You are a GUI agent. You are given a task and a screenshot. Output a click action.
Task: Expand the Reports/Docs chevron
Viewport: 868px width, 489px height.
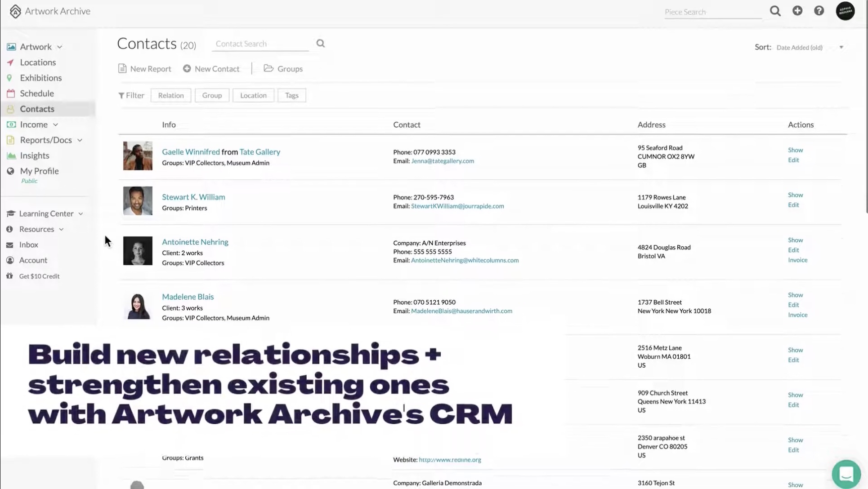point(80,140)
